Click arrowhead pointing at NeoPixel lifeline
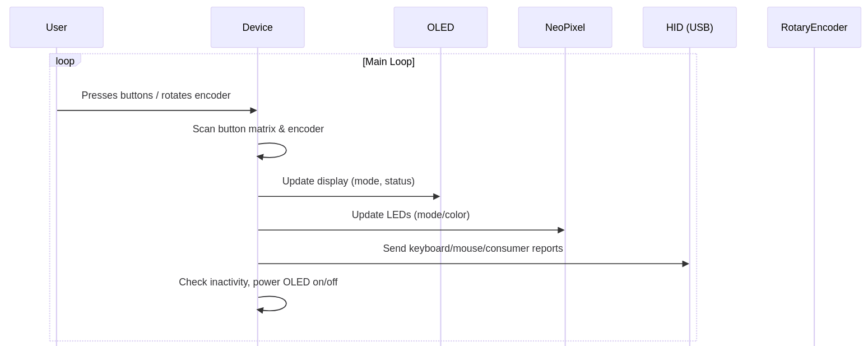Image resolution: width=868 pixels, height=346 pixels. click(561, 230)
